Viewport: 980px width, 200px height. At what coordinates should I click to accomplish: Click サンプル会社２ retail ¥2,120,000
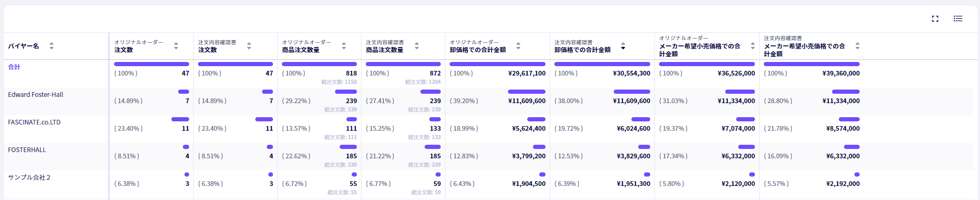pyautogui.click(x=738, y=184)
